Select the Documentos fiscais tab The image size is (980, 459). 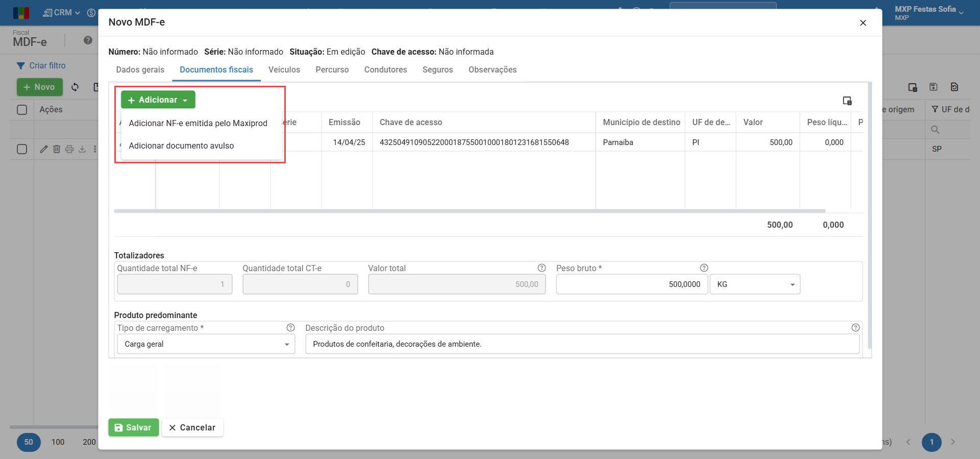pyautogui.click(x=216, y=70)
